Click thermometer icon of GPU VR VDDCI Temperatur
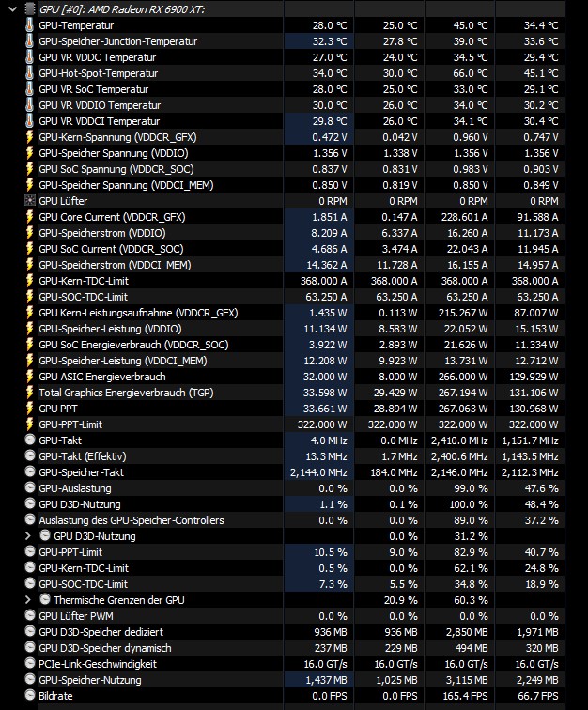Image resolution: width=588 pixels, height=710 pixels. click(29, 121)
